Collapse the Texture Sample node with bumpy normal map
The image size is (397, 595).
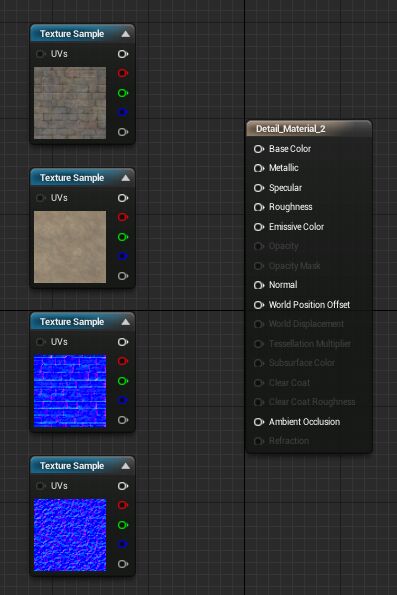coord(126,466)
